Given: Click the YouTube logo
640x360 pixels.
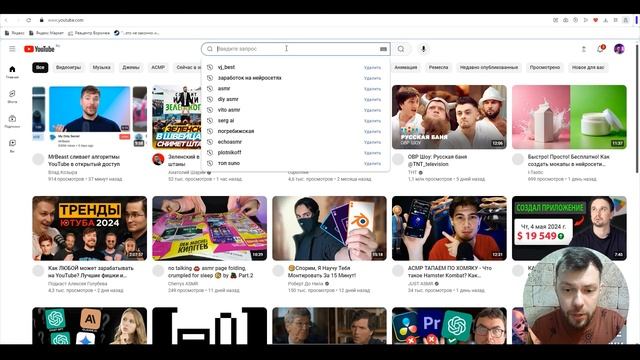Looking at the screenshot, I should pyautogui.click(x=39, y=49).
